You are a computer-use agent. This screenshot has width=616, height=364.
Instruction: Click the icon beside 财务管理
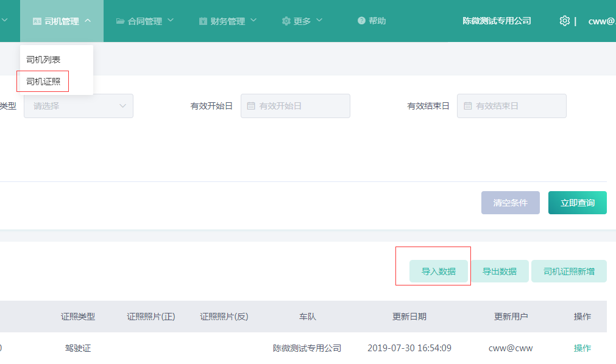click(203, 21)
